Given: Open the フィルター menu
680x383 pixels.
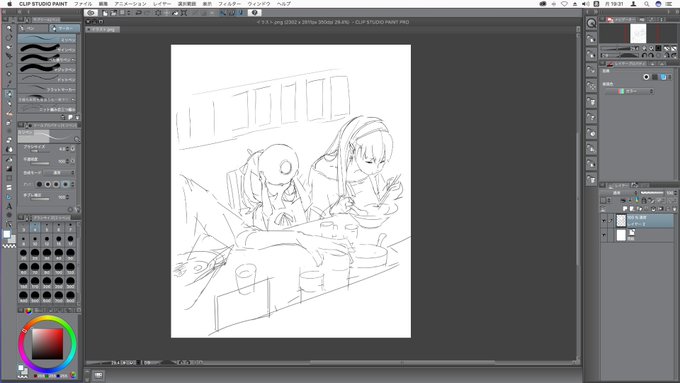Looking at the screenshot, I should [x=229, y=4].
